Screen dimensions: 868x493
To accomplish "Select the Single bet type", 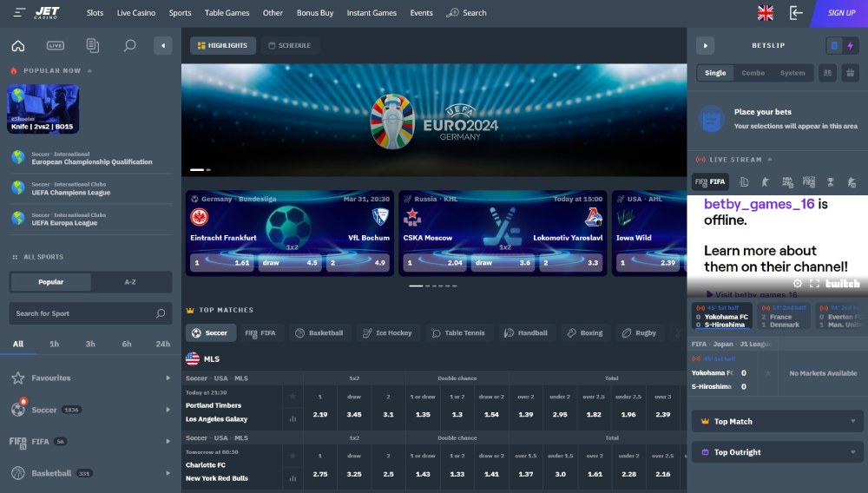I will [x=715, y=73].
